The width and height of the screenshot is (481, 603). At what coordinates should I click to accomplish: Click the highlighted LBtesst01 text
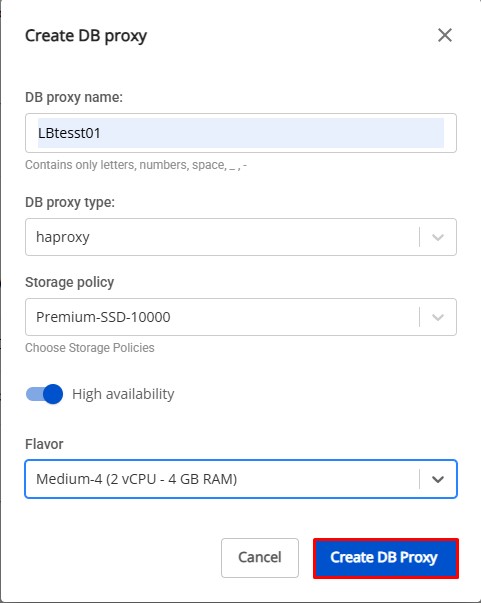[69, 133]
